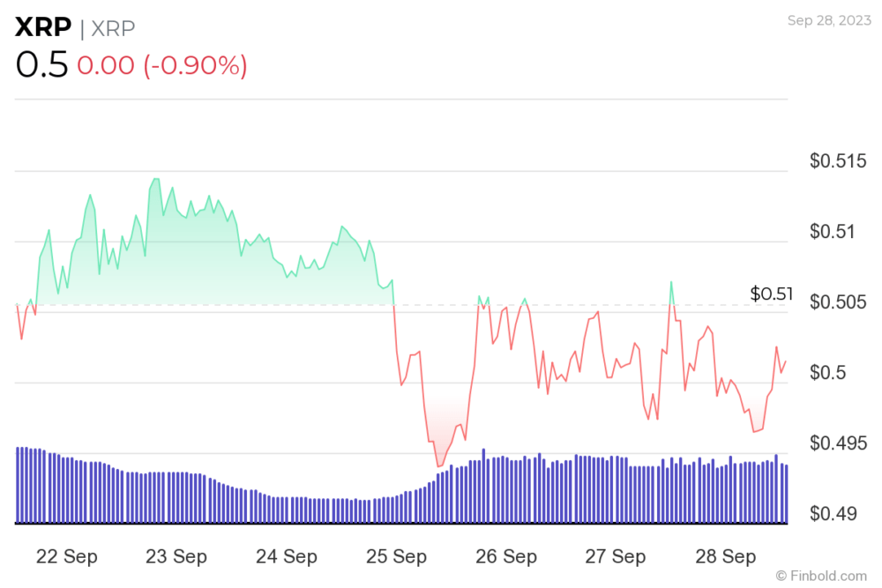Click the red -0.90% change value
882x588 pixels.
tap(195, 65)
